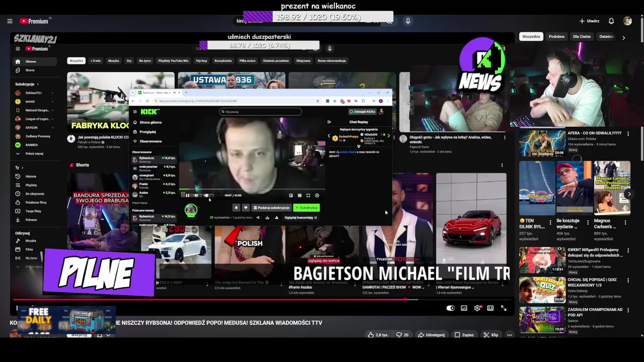Select the Ostatnio filter chip
Image resolution: width=644 pixels, height=362 pixels.
607,37
